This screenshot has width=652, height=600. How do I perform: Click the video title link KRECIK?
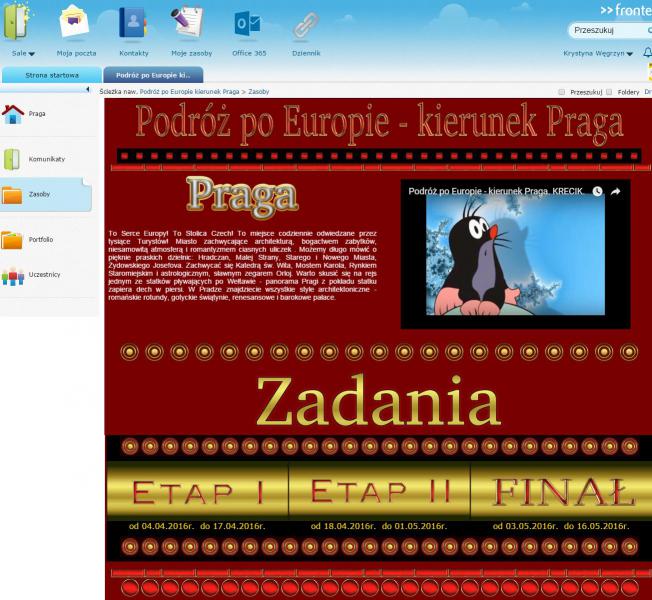pos(495,191)
